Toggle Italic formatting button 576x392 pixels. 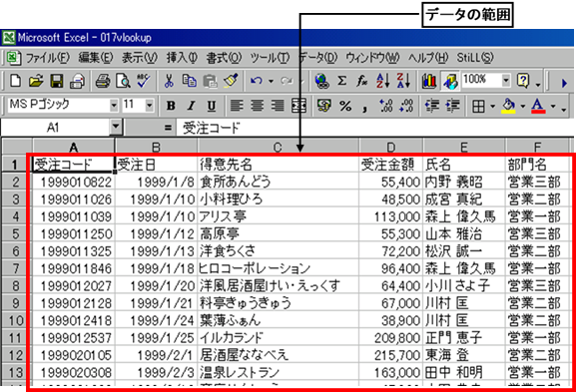[191, 106]
